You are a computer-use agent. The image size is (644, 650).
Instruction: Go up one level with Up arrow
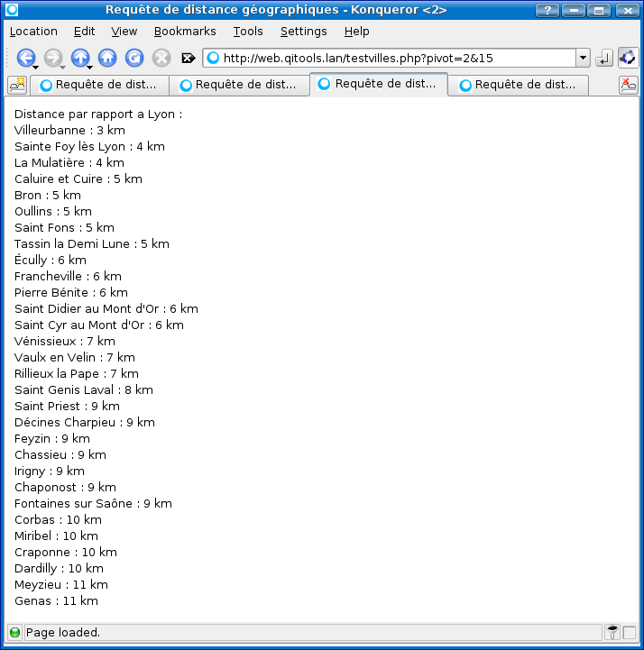tap(79, 58)
